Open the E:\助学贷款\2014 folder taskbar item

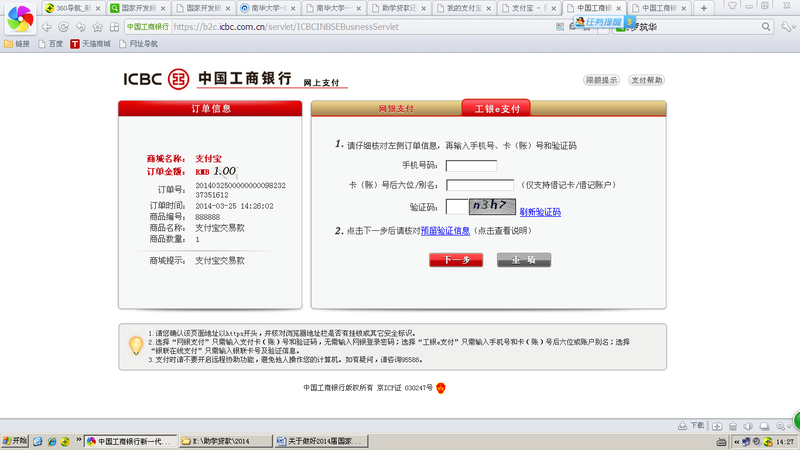point(226,441)
